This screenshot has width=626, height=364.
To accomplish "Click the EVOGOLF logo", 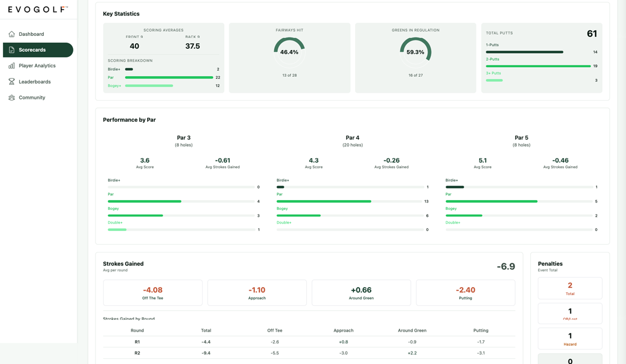I will tap(38, 9).
